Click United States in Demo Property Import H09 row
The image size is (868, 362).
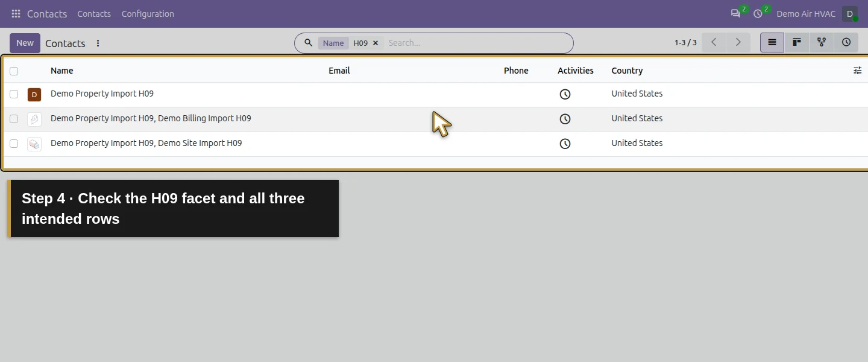[637, 94]
